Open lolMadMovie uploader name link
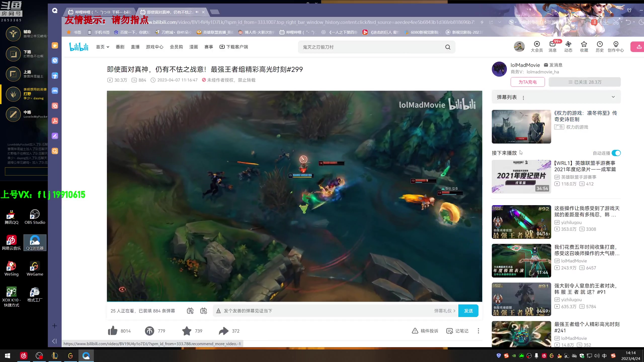This screenshot has height=362, width=644. tap(525, 65)
